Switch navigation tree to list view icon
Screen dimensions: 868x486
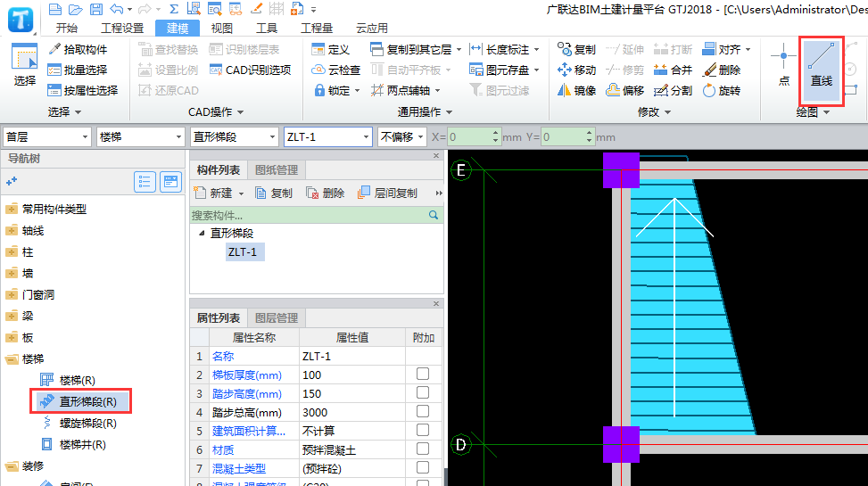145,182
